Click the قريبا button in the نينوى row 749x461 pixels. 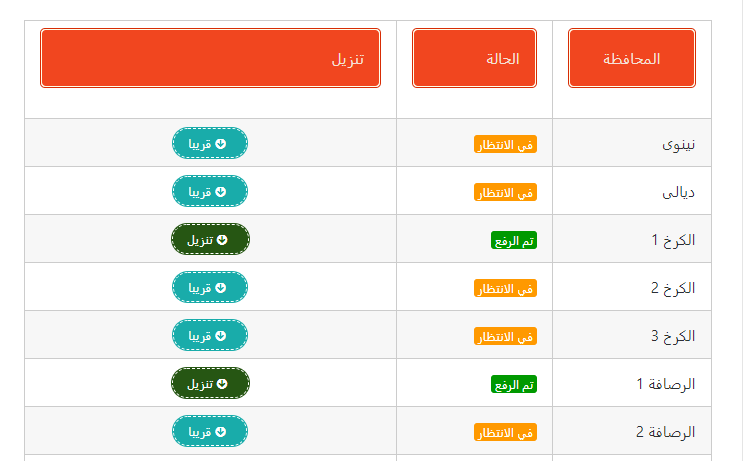(210, 143)
